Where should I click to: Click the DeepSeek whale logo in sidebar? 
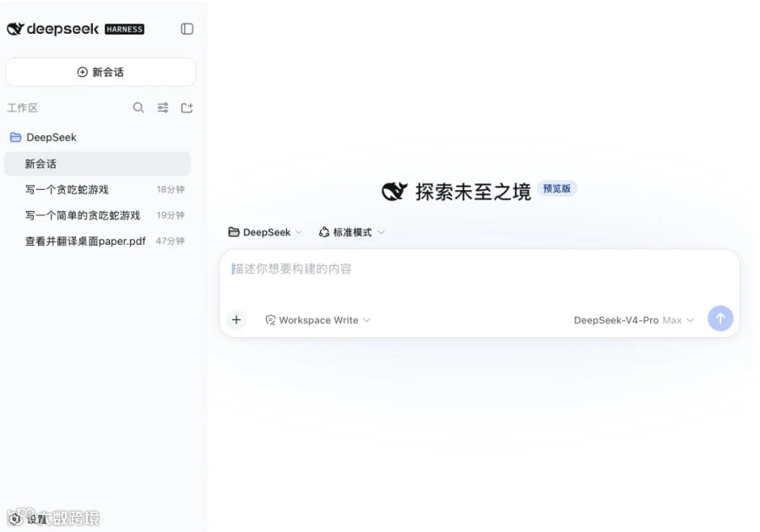click(x=15, y=29)
